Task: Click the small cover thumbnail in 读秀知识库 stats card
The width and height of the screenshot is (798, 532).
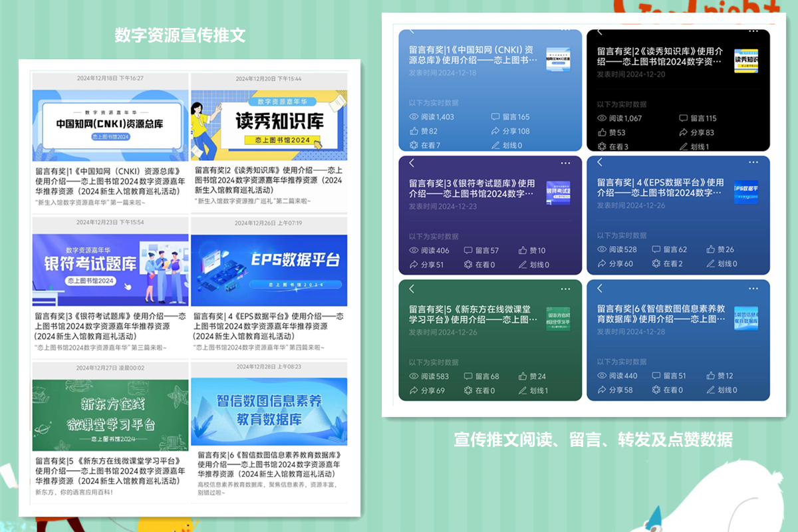Action: point(746,61)
